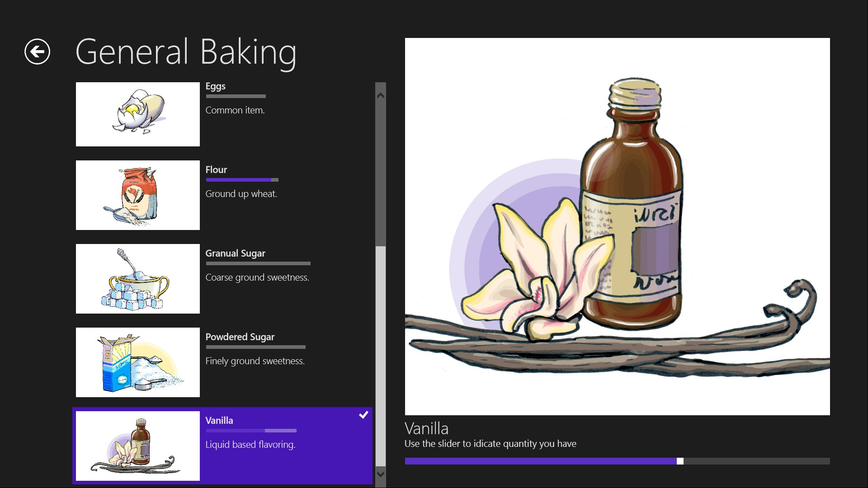The width and height of the screenshot is (868, 488).
Task: Pick the Granual Sugar item title
Action: 235,253
